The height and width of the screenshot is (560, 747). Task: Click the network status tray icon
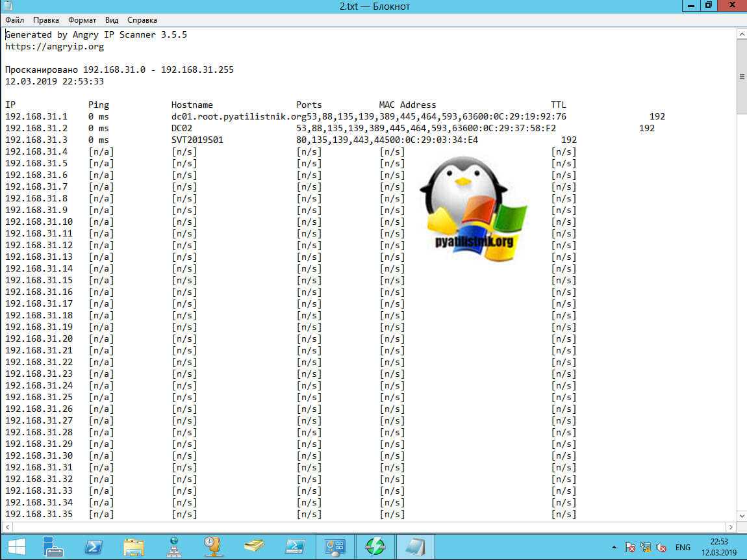[646, 547]
